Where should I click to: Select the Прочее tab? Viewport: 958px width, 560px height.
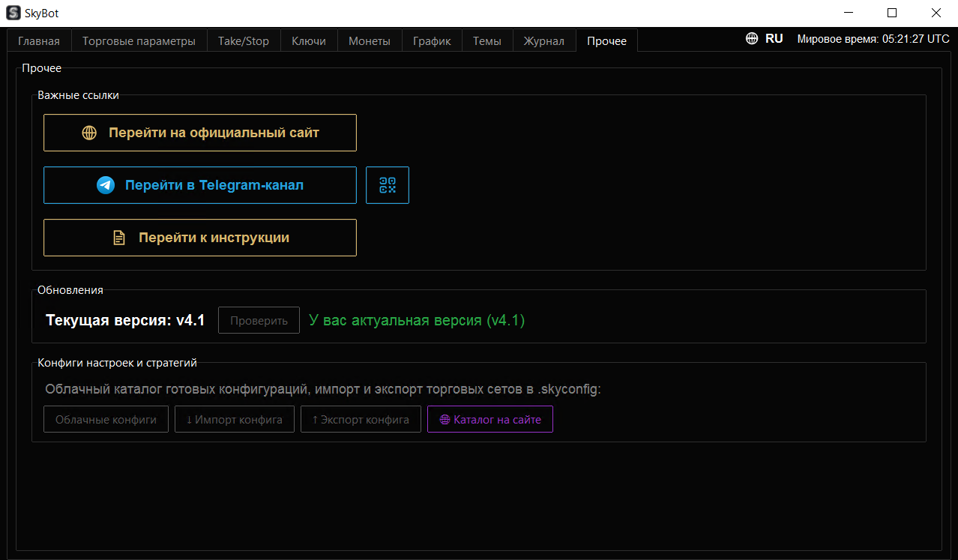pyautogui.click(x=607, y=40)
